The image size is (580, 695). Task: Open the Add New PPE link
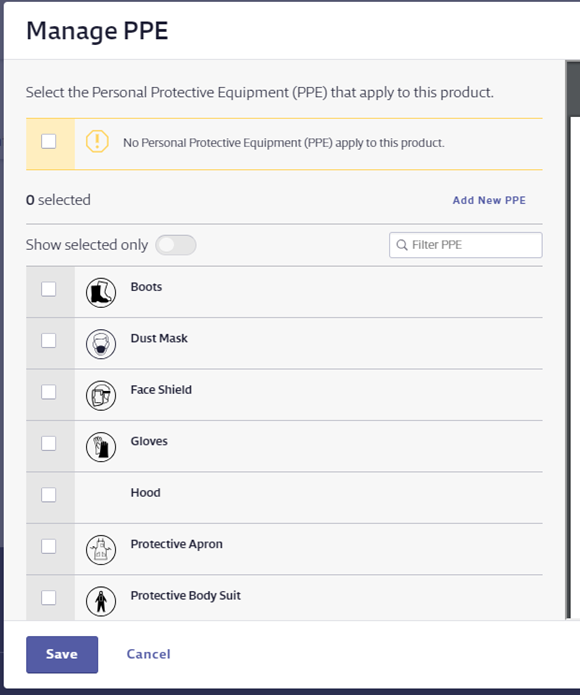click(x=489, y=200)
